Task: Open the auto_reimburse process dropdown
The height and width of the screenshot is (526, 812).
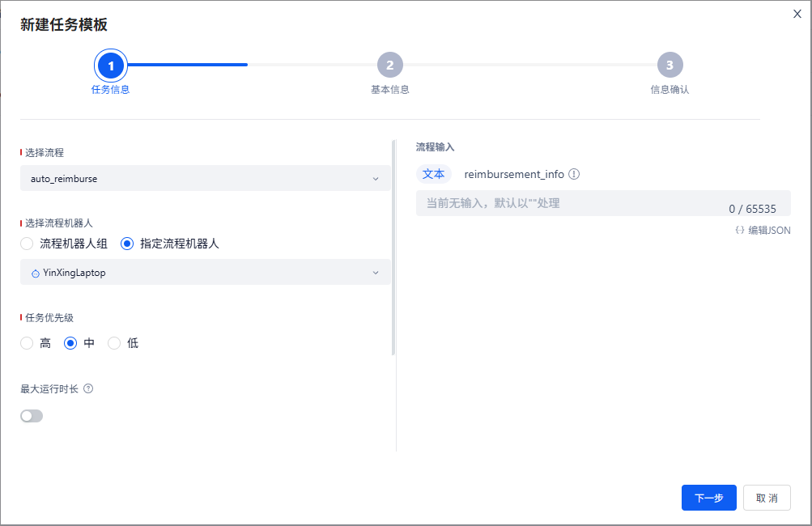Action: [205, 179]
